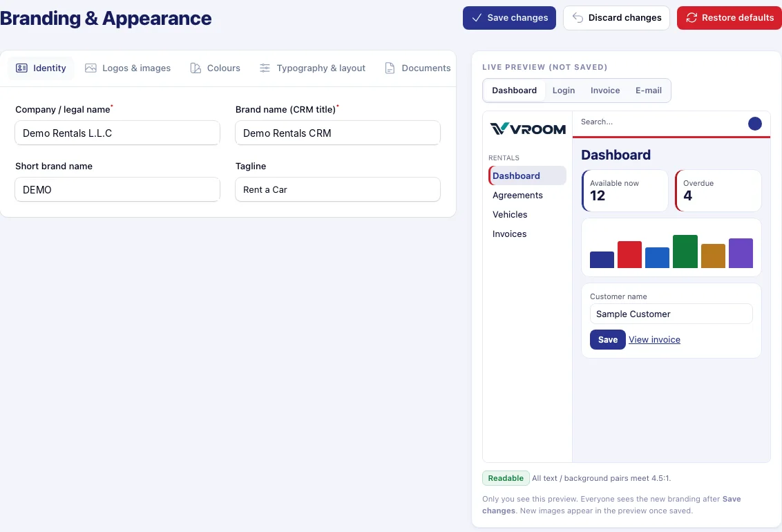Click the Customer name input in preview
The height and width of the screenshot is (532, 782).
[x=671, y=314]
